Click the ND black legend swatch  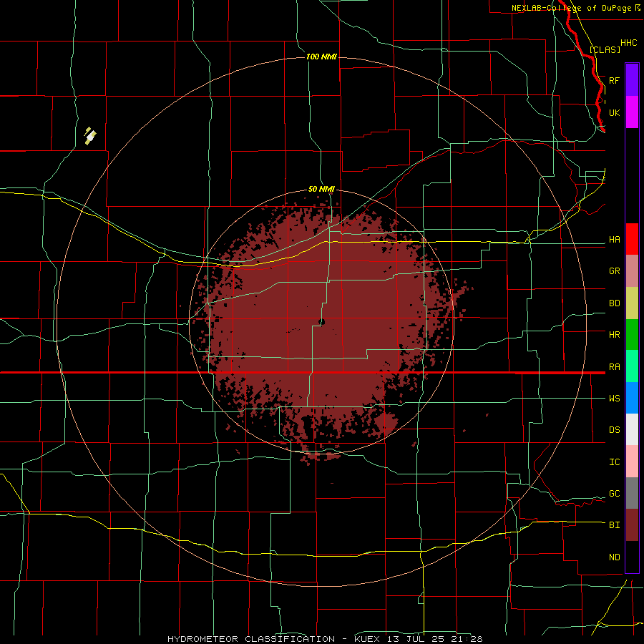click(632, 557)
